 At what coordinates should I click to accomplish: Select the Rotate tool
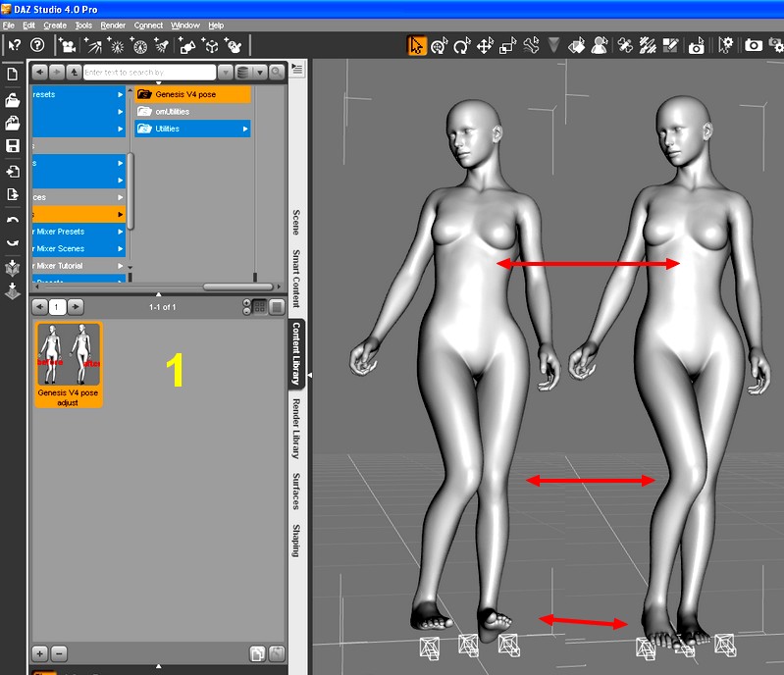462,45
